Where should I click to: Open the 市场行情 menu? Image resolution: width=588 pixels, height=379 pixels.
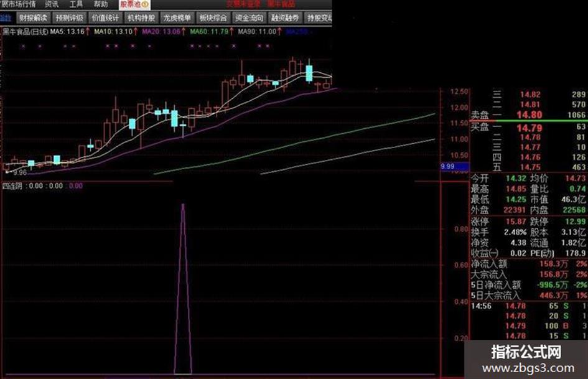point(21,4)
